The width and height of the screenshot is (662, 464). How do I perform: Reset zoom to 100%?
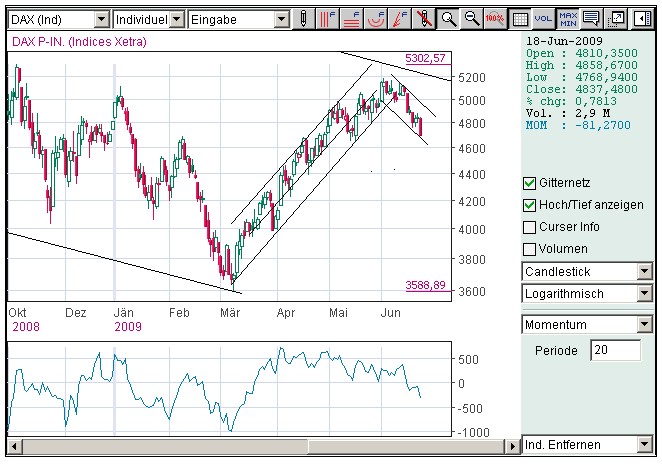(495, 19)
